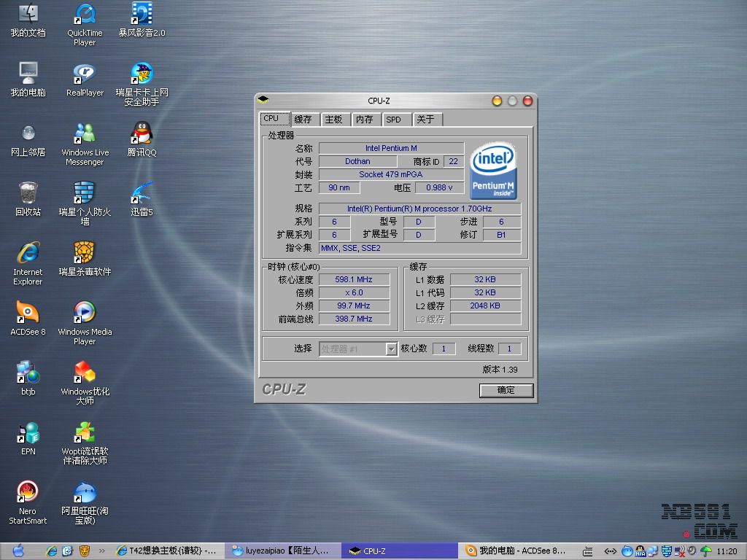747x560 pixels.
Task: Click the 确定 button in CPU-Z
Action: pyautogui.click(x=506, y=390)
